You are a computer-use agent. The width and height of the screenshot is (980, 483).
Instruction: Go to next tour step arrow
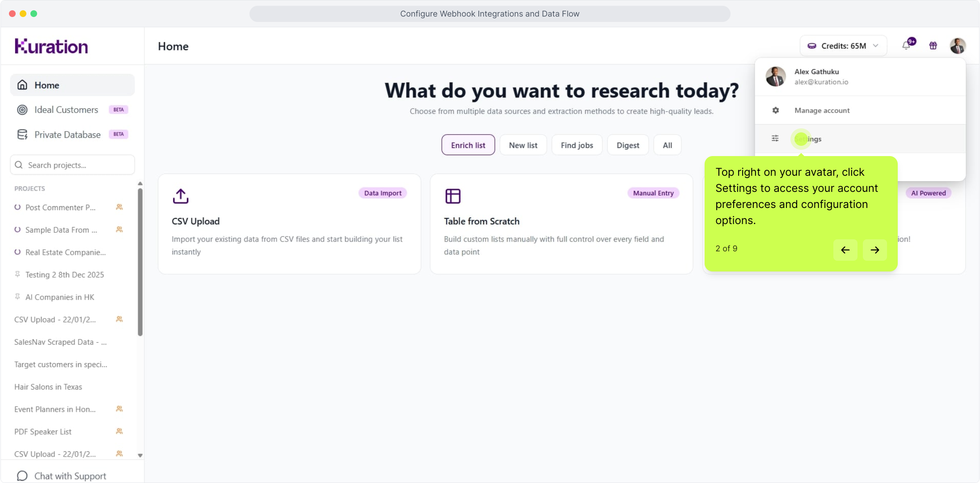click(x=875, y=250)
